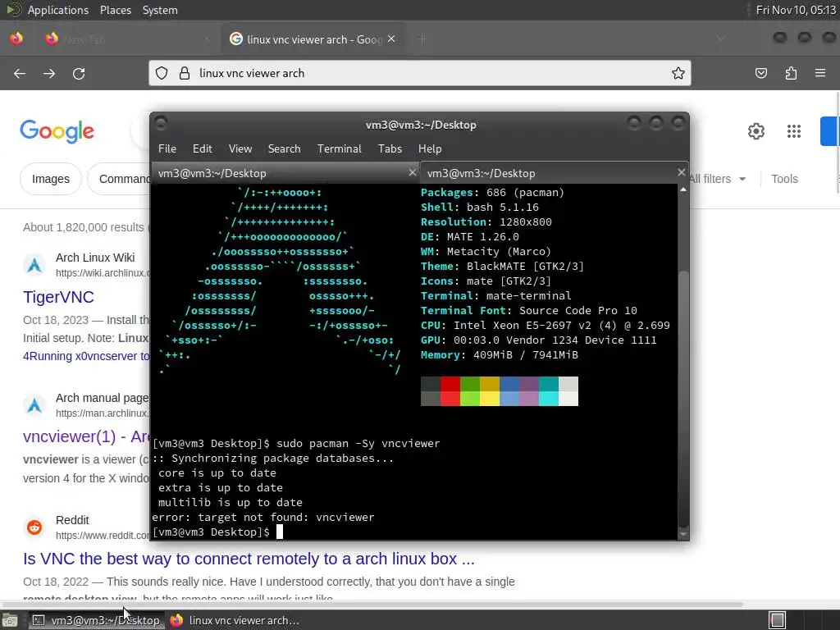Expand the All filters dropdown

click(x=717, y=179)
